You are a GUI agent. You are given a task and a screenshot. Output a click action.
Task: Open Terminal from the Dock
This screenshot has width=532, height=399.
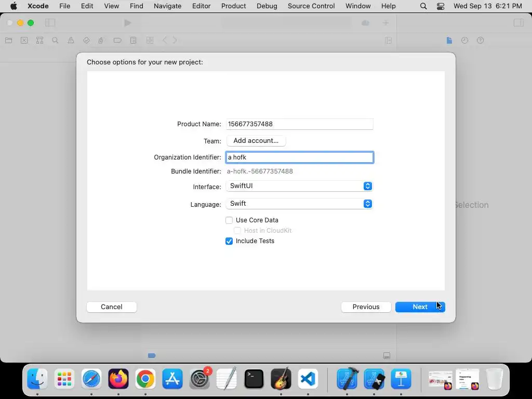click(x=254, y=379)
